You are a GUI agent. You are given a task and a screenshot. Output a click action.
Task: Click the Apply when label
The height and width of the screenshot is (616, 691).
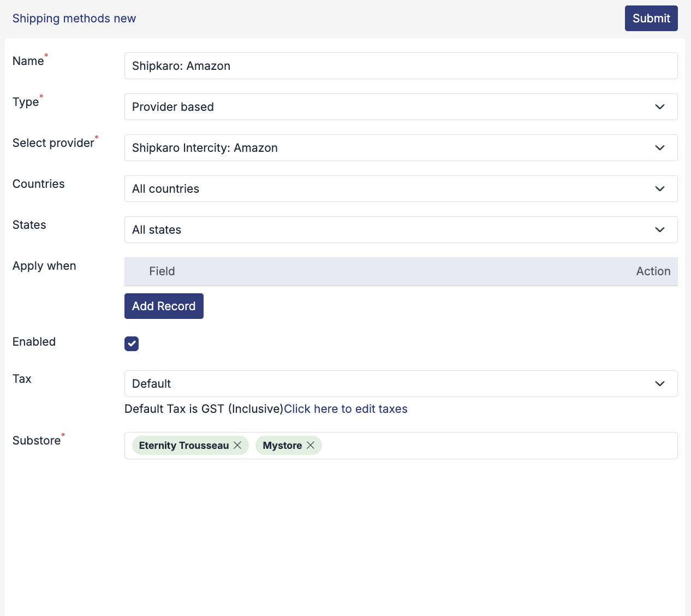tap(44, 266)
